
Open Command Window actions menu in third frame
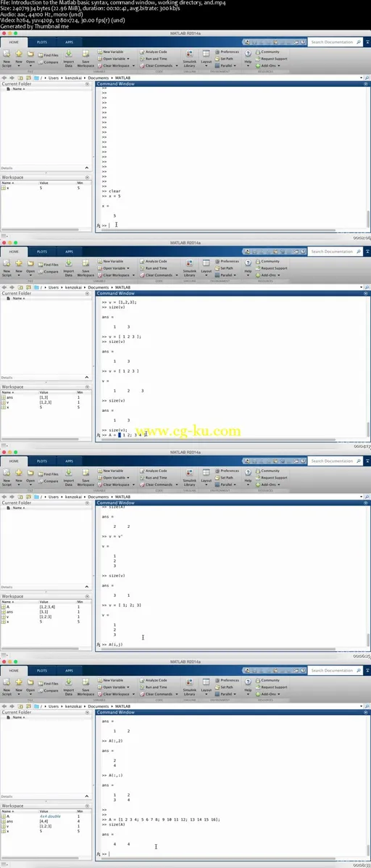[x=365, y=503]
